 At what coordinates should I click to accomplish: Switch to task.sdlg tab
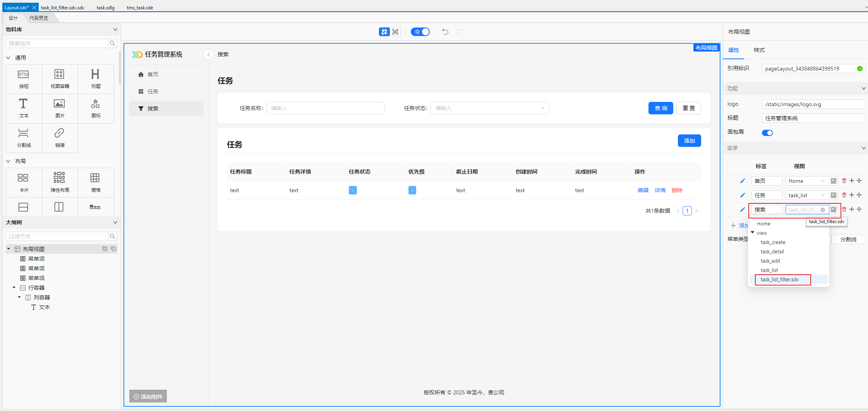click(106, 7)
